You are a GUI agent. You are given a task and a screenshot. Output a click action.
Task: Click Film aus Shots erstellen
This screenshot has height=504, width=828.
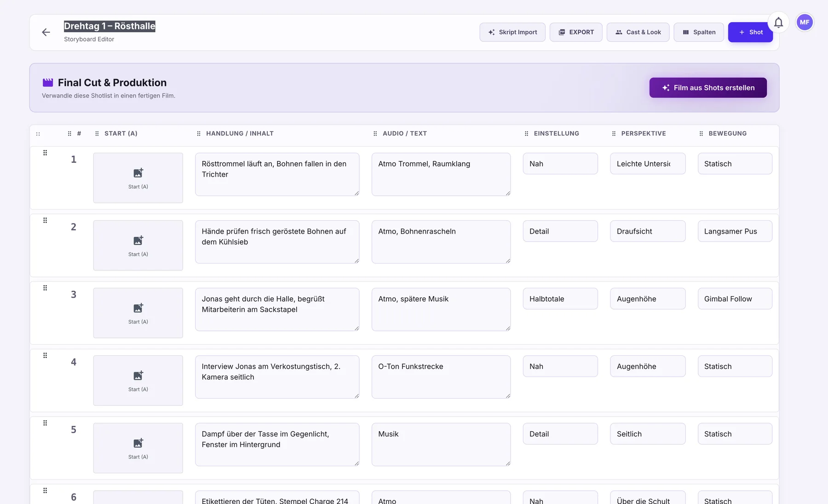(x=708, y=88)
